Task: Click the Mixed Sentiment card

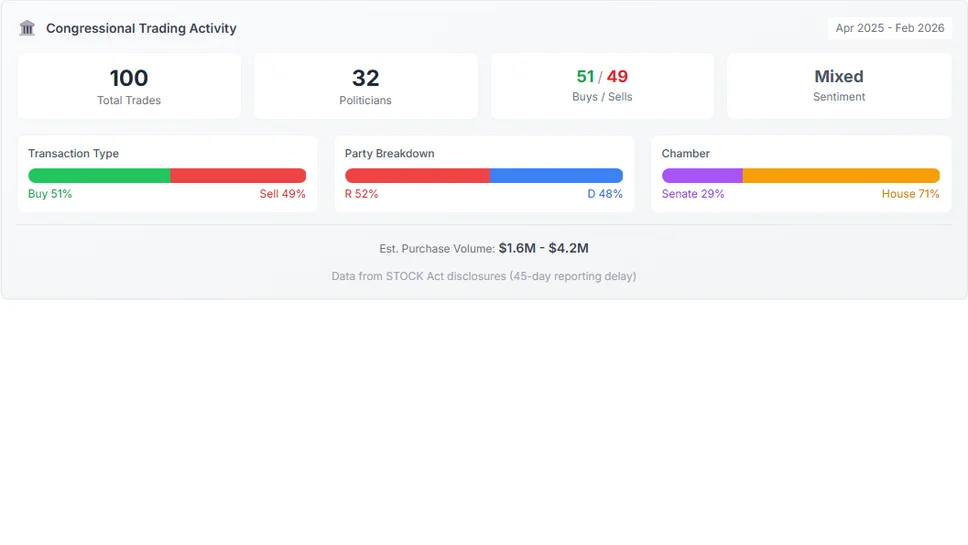Action: click(838, 86)
